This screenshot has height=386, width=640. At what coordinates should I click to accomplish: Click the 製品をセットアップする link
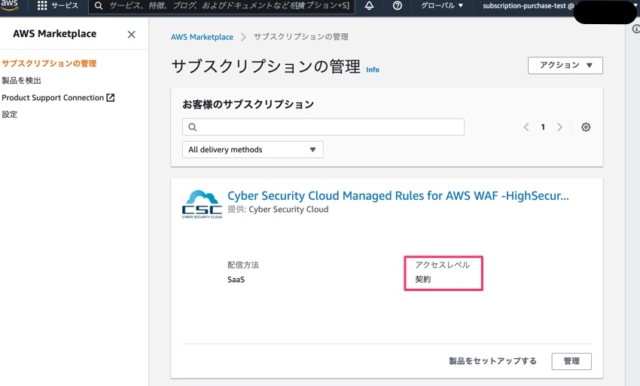point(493,361)
